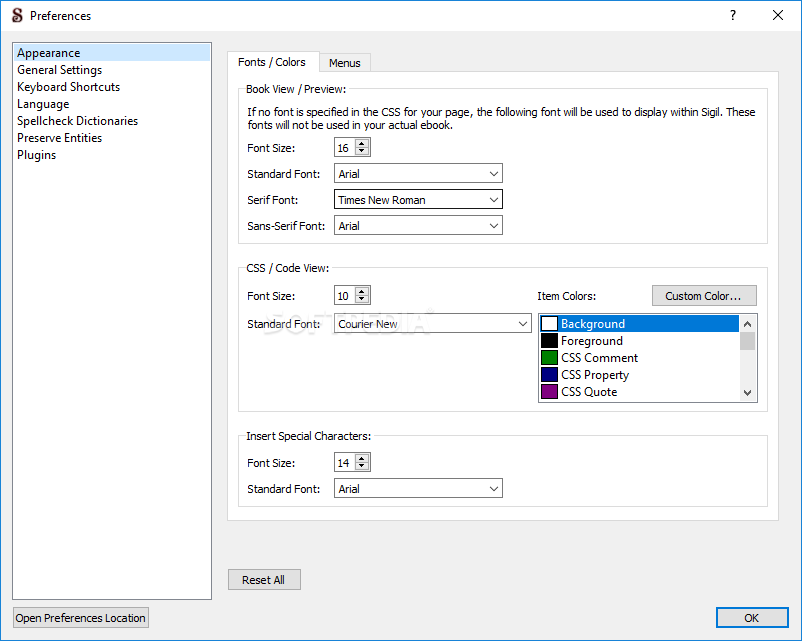
Task: Click the help question mark button
Action: coord(733,15)
